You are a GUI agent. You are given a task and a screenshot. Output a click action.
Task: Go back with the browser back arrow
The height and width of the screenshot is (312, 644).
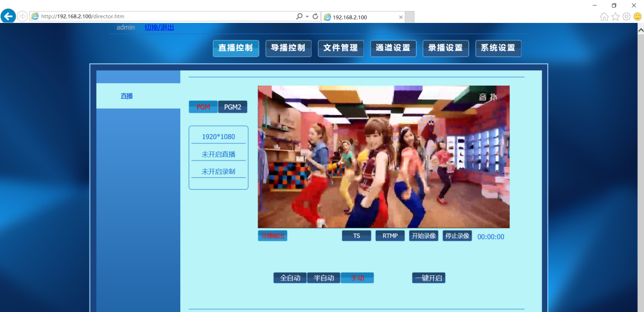(x=8, y=16)
